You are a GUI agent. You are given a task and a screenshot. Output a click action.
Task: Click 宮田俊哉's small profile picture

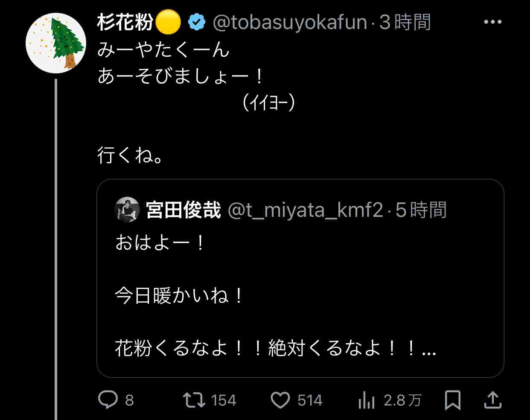[x=127, y=210]
